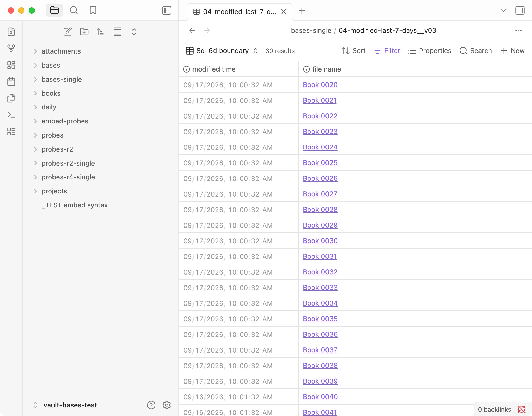The image size is (532, 416).
Task: Navigate forward with the right arrow
Action: (x=207, y=30)
